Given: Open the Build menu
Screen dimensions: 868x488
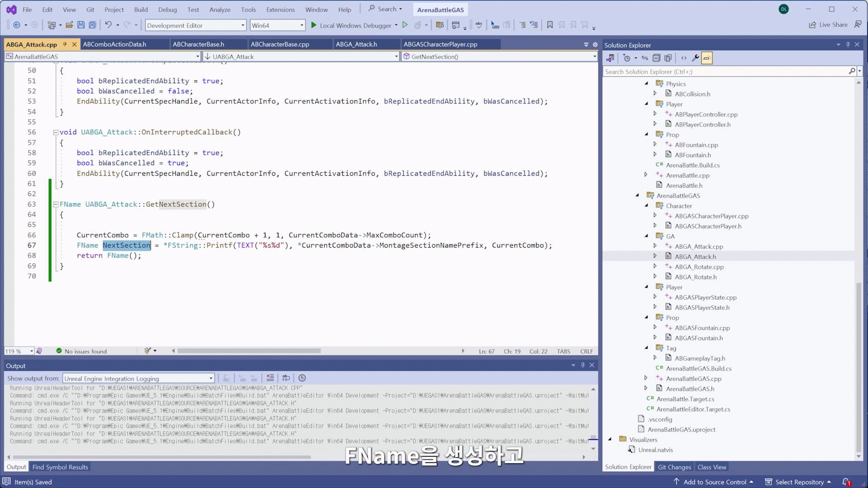Looking at the screenshot, I should (x=141, y=9).
